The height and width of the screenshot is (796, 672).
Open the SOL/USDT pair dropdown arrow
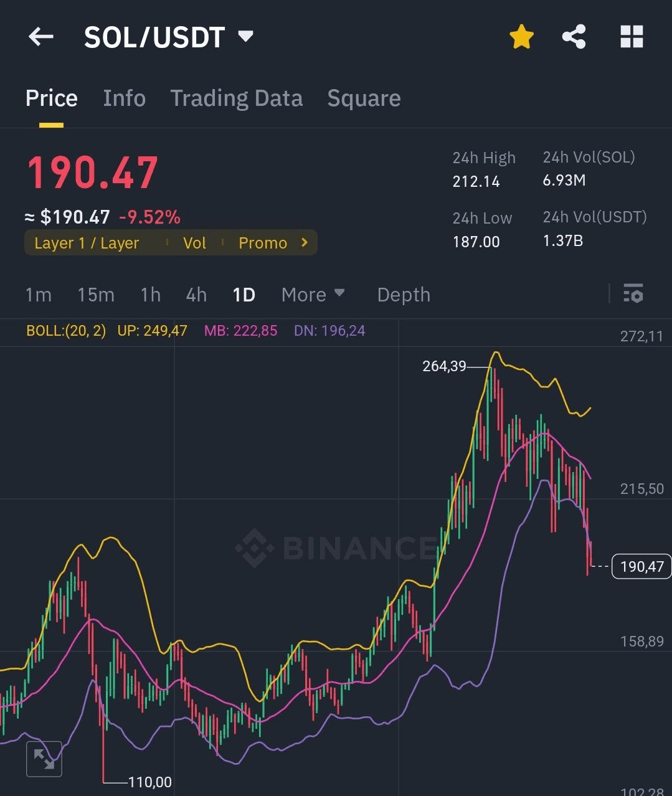click(246, 36)
